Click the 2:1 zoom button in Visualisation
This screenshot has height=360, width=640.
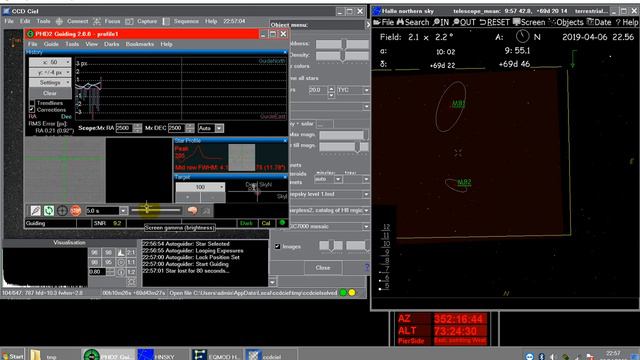pos(131,253)
